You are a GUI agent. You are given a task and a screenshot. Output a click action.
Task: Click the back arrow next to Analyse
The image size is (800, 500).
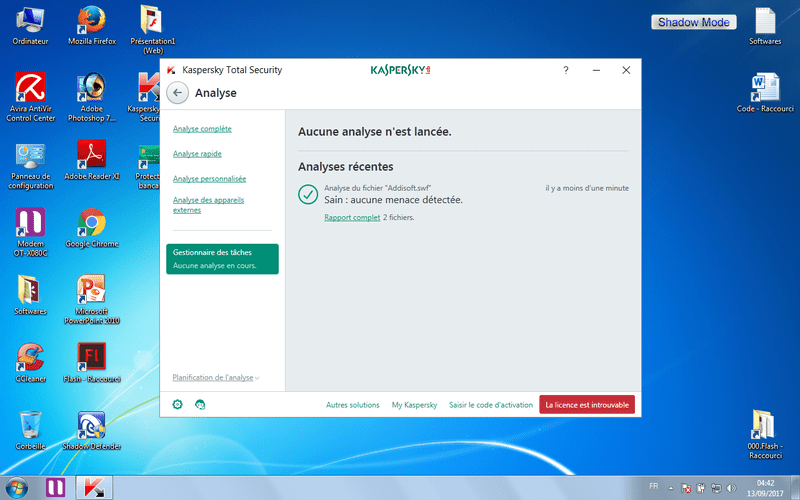click(x=177, y=93)
